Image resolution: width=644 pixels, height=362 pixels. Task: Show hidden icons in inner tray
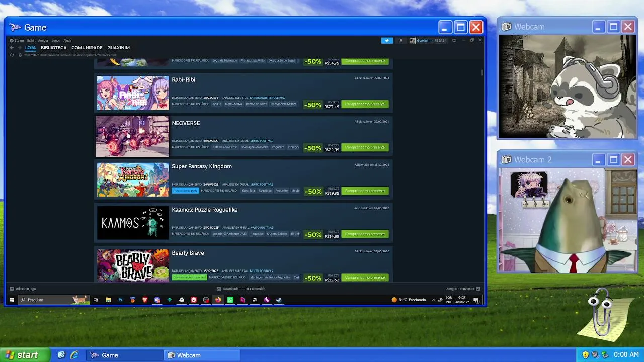click(433, 300)
